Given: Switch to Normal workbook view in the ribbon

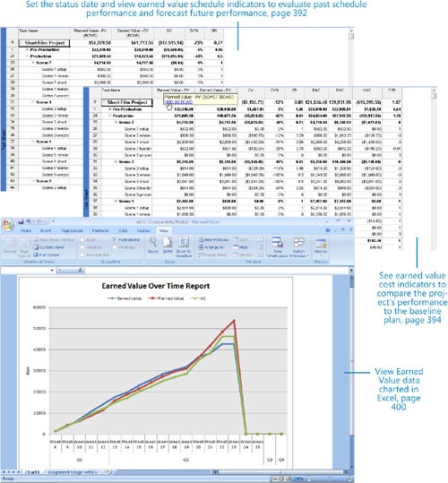Looking at the screenshot, I should pyautogui.click(x=10, y=246).
